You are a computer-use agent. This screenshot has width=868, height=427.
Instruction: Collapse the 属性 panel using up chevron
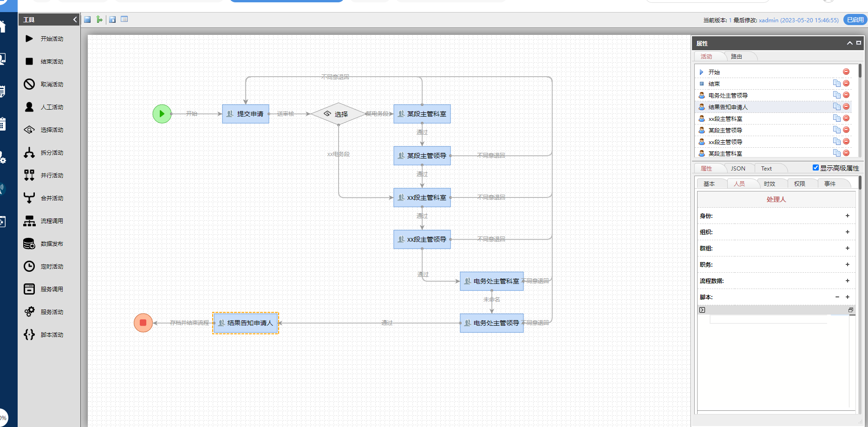(849, 43)
